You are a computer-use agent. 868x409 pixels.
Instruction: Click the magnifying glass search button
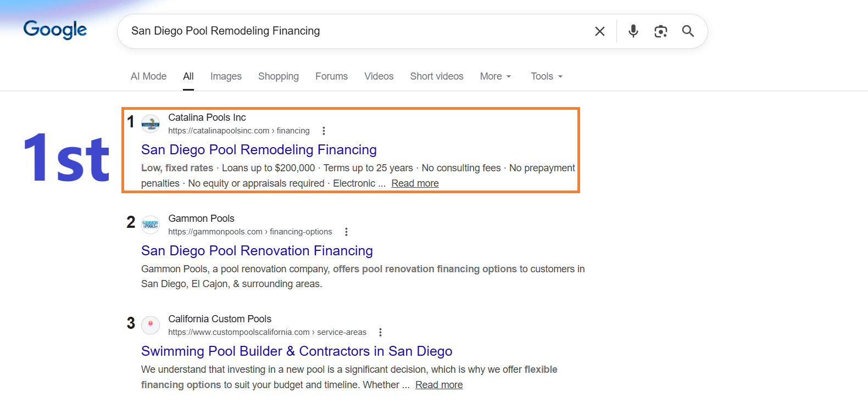point(688,31)
